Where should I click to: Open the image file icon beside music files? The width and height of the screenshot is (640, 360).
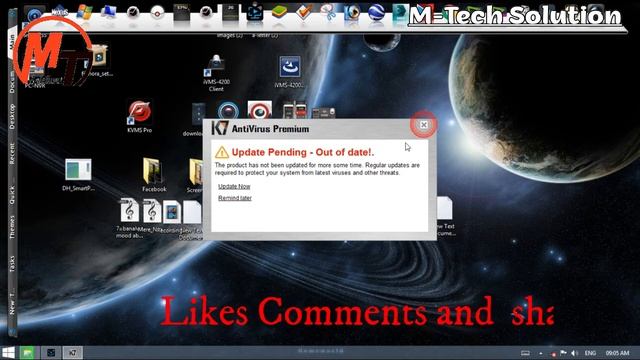click(172, 211)
